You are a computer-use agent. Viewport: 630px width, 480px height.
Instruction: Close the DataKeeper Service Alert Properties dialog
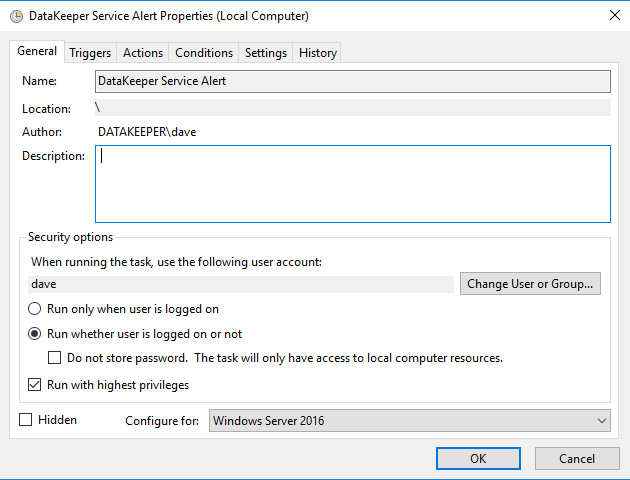612,16
